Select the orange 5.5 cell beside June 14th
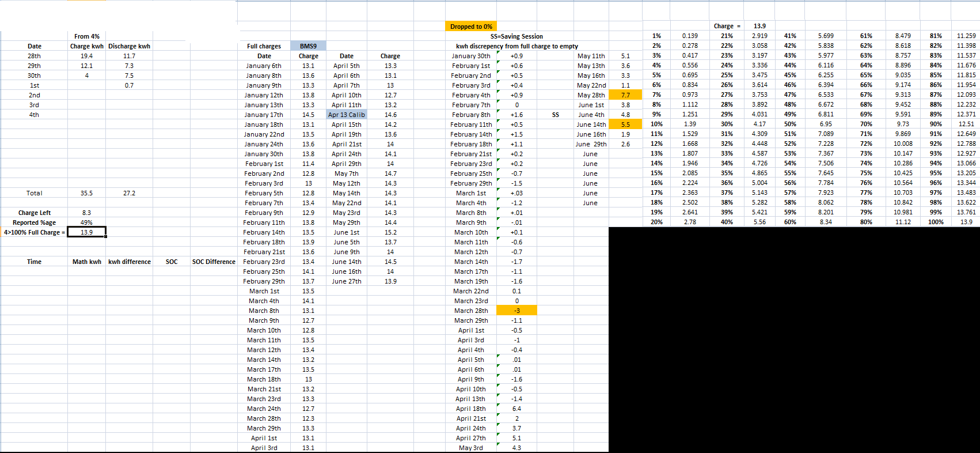Image resolution: width=980 pixels, height=453 pixels. click(625, 124)
